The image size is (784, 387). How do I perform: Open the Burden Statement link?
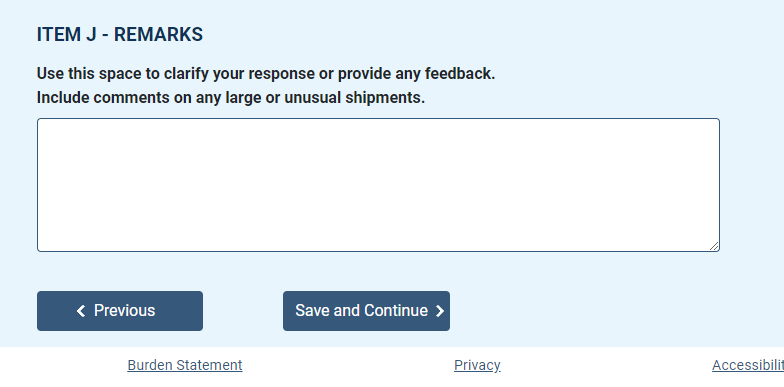tap(185, 365)
